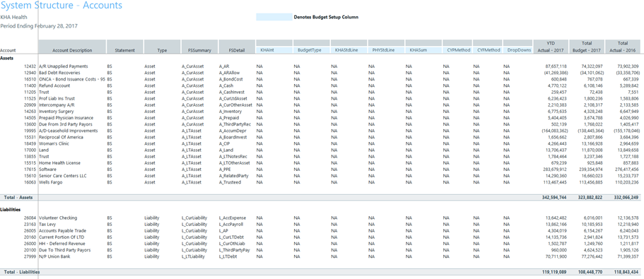
Task: Select total assets YTD value 342,594,744
Action: point(554,197)
